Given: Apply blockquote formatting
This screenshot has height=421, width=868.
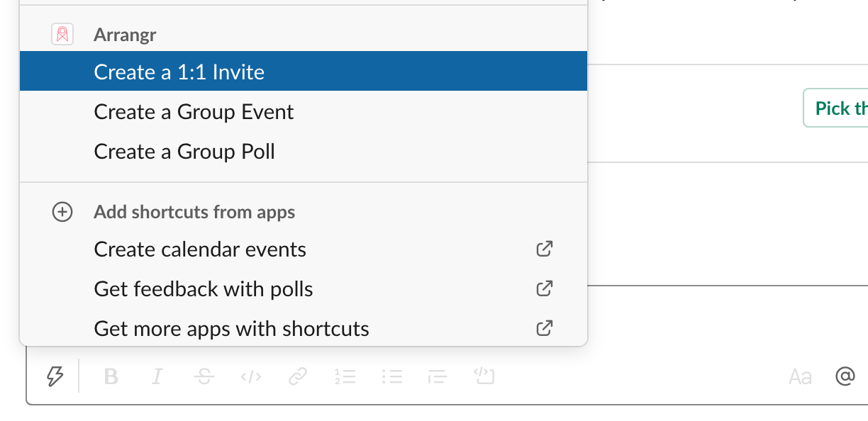Looking at the screenshot, I should tap(438, 376).
